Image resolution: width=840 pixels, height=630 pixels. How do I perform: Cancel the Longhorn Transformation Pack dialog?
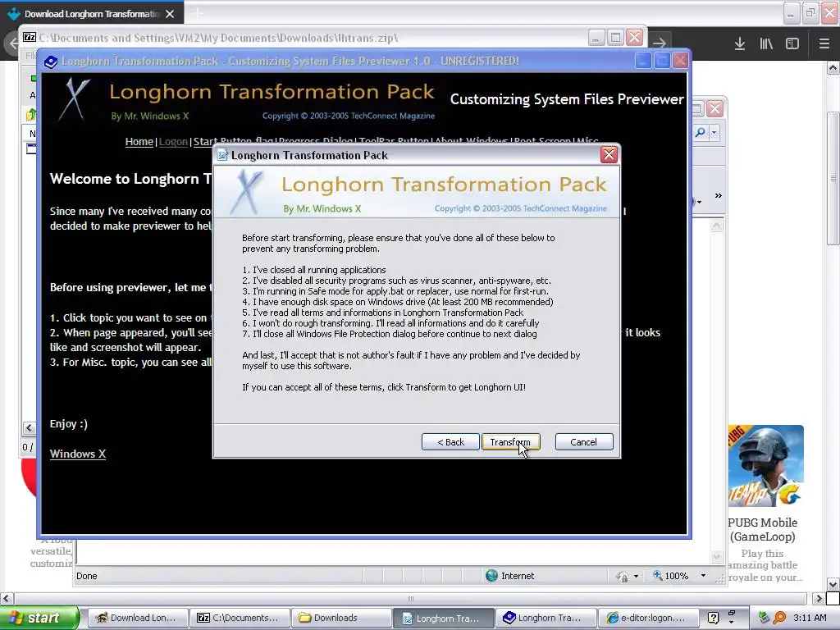coord(584,442)
